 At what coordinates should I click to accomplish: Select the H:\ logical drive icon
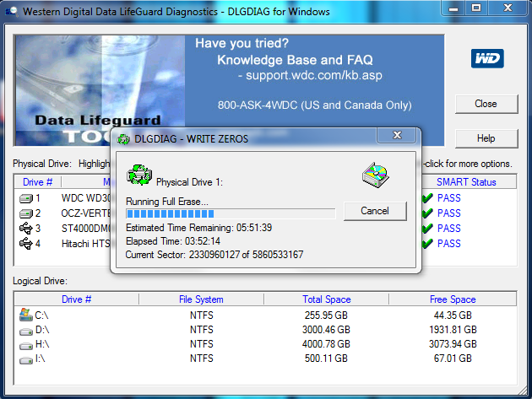[26, 346]
